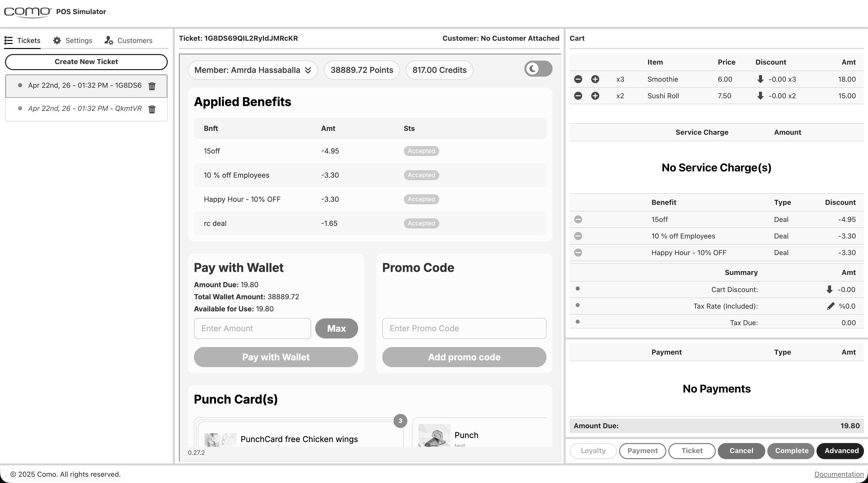Select ticket Apr 22nd 1G8DS6 row
The image size is (868, 483).
[x=86, y=86]
